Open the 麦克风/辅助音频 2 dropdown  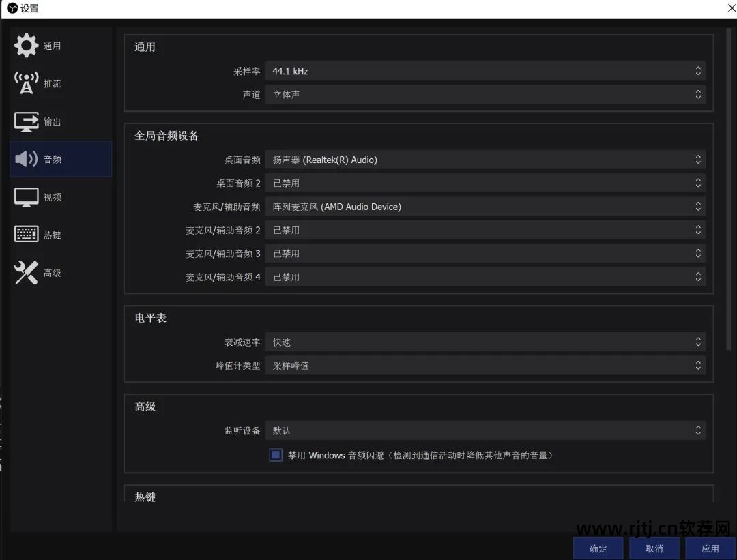click(x=485, y=230)
